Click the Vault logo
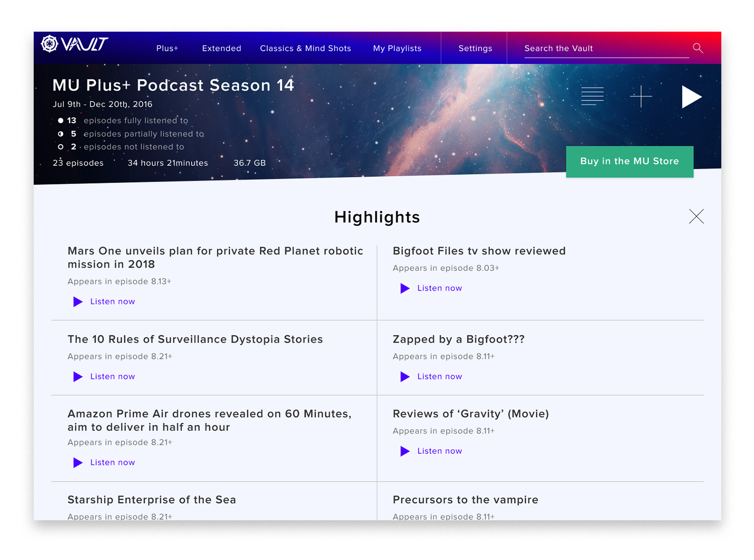Viewport: 754px width, 560px height. tap(74, 44)
